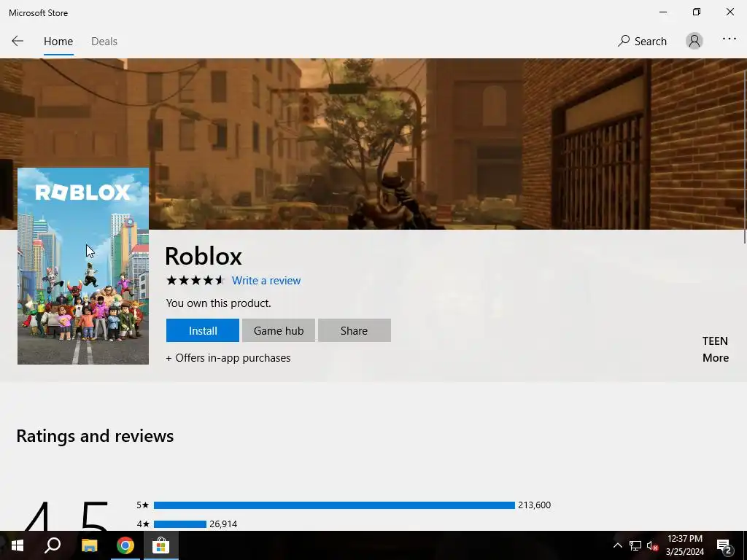The image size is (747, 560).
Task: Go back using the back arrow
Action: pyautogui.click(x=18, y=41)
